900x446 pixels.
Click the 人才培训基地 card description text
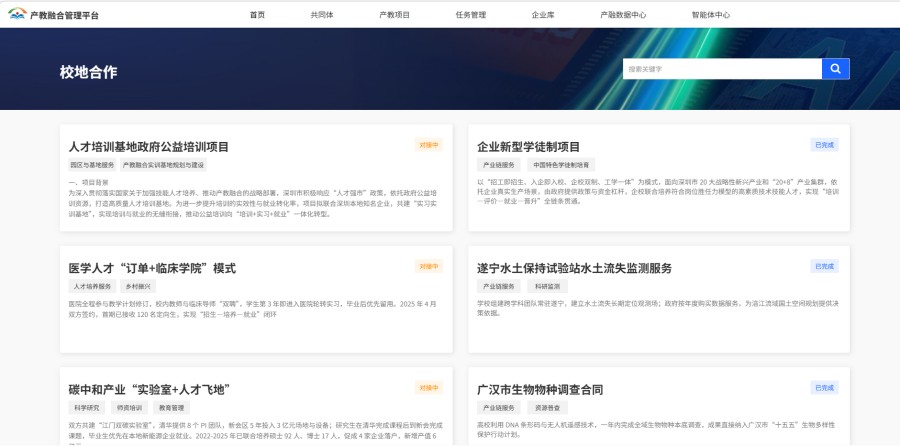pyautogui.click(x=253, y=199)
